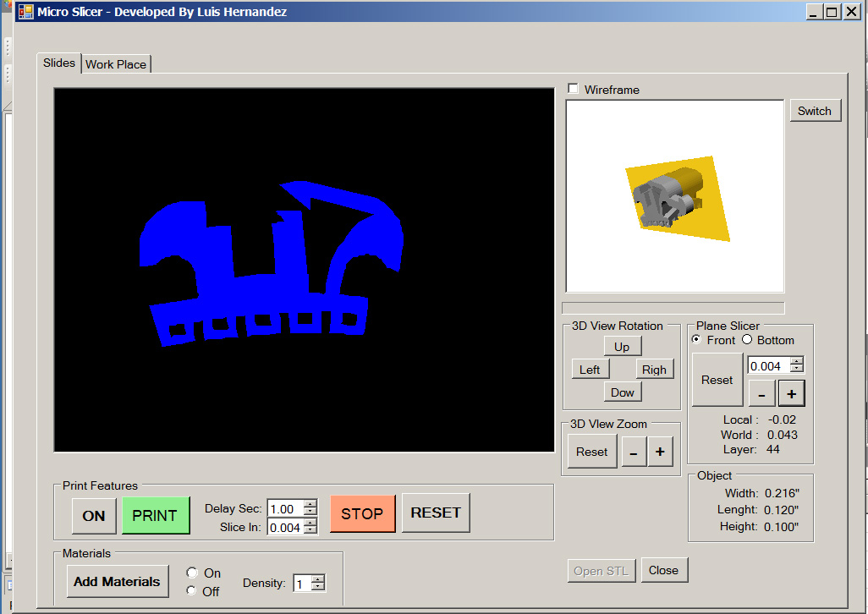Image resolution: width=868 pixels, height=614 pixels.
Task: Click the Layer value 44
Action: (772, 449)
